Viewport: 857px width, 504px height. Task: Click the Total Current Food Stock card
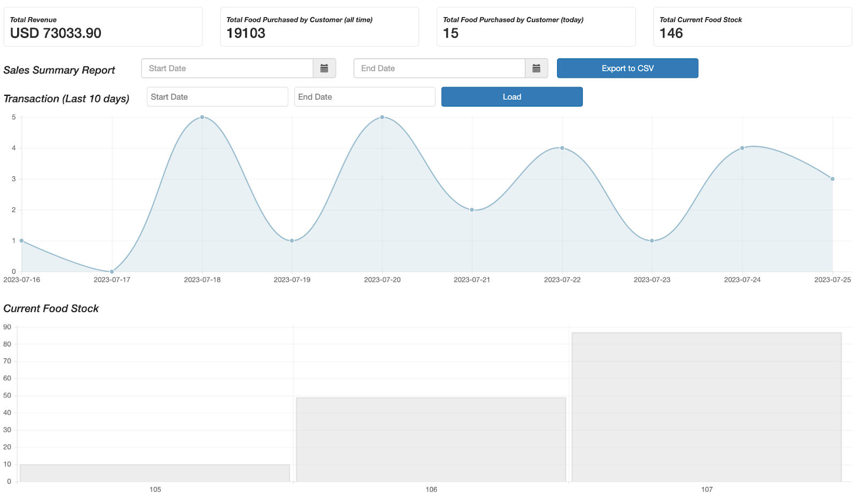(x=752, y=27)
